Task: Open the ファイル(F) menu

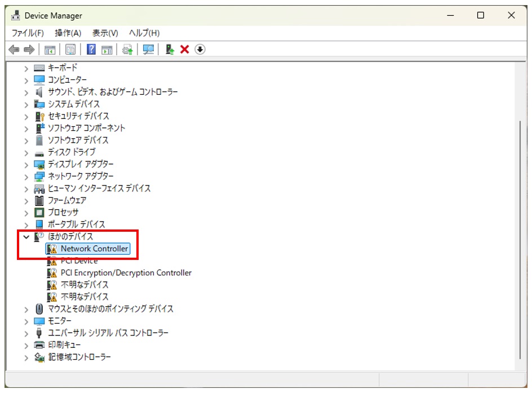Action: pyautogui.click(x=26, y=33)
